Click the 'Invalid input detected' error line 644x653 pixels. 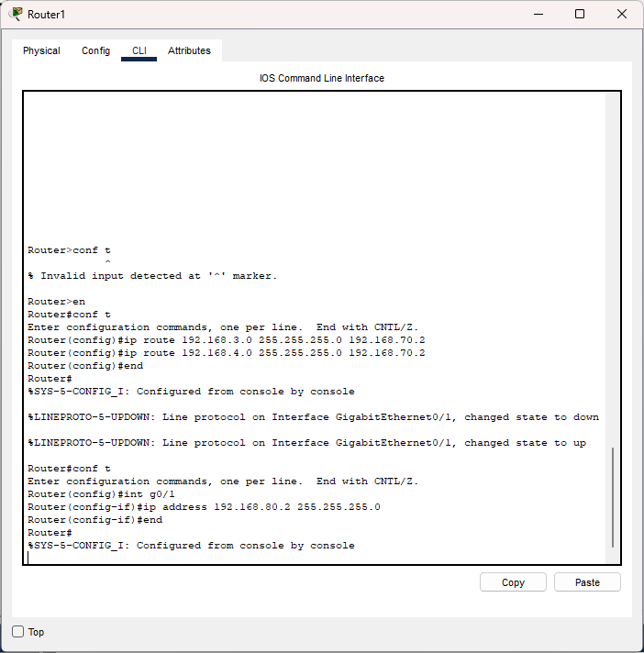[152, 276]
